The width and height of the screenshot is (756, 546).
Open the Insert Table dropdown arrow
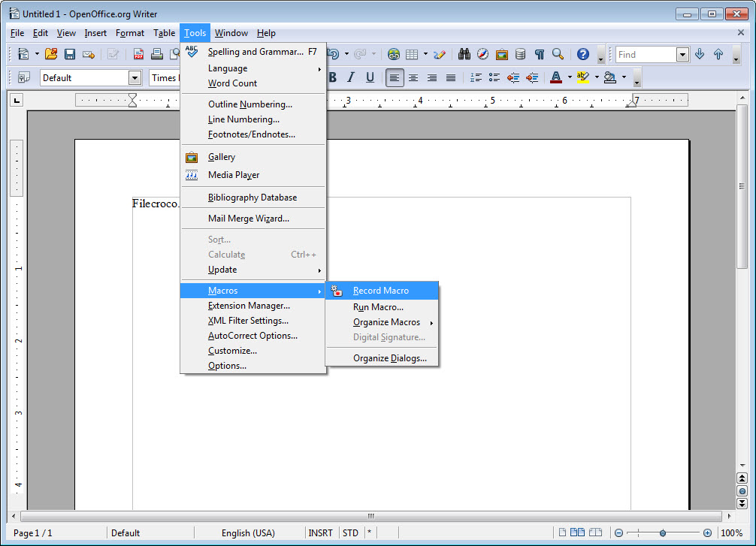click(425, 54)
